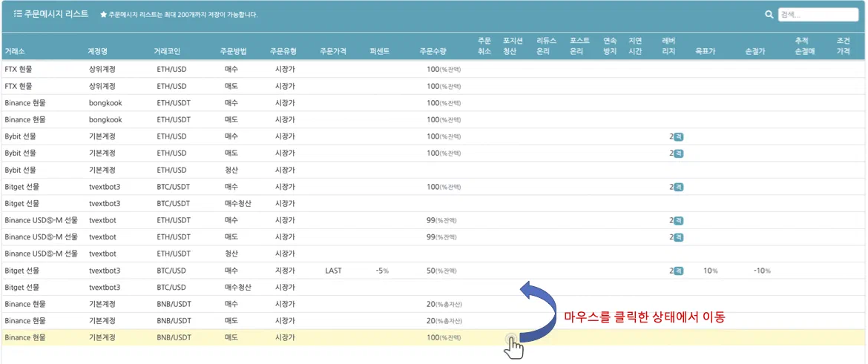Click the 퍼센트 column header
868x364 pixels.
pos(380,51)
